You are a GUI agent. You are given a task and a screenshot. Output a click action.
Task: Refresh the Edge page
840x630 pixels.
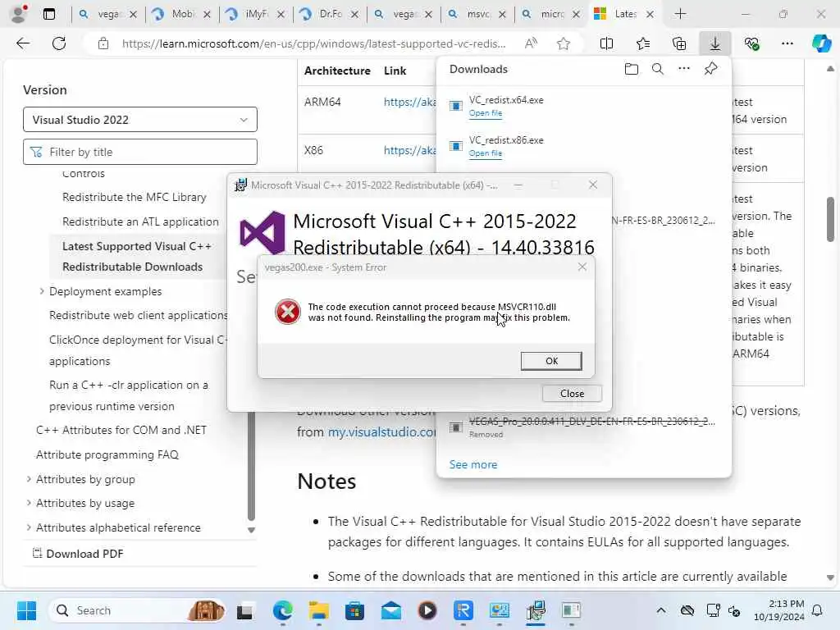tap(59, 43)
